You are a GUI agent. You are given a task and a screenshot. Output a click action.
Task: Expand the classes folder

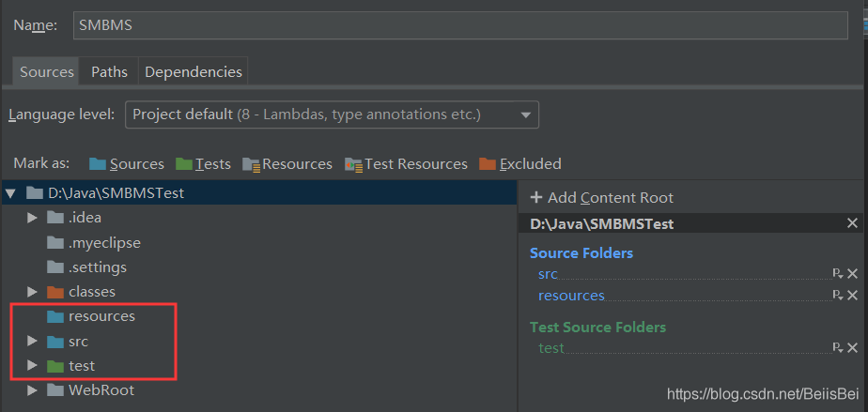tap(33, 292)
